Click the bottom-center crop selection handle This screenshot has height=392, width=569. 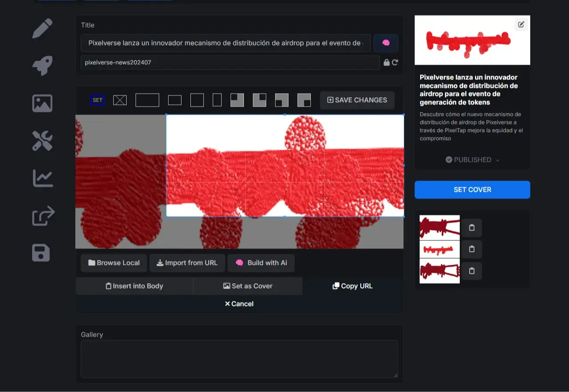(285, 217)
